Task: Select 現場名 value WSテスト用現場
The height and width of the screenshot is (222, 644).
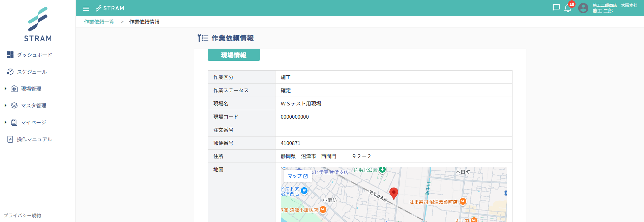Action: tap(301, 103)
